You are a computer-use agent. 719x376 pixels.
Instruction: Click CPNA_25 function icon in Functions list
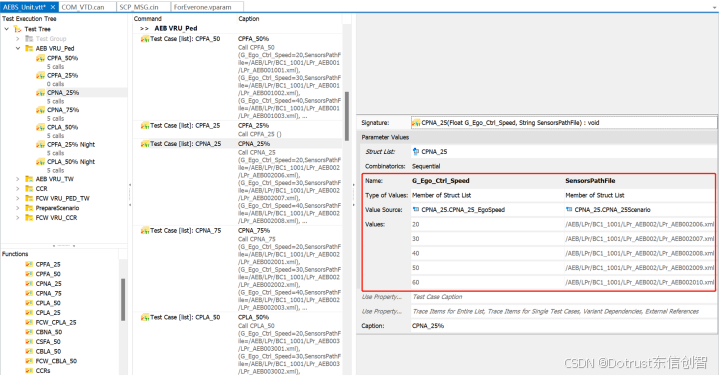(29, 283)
